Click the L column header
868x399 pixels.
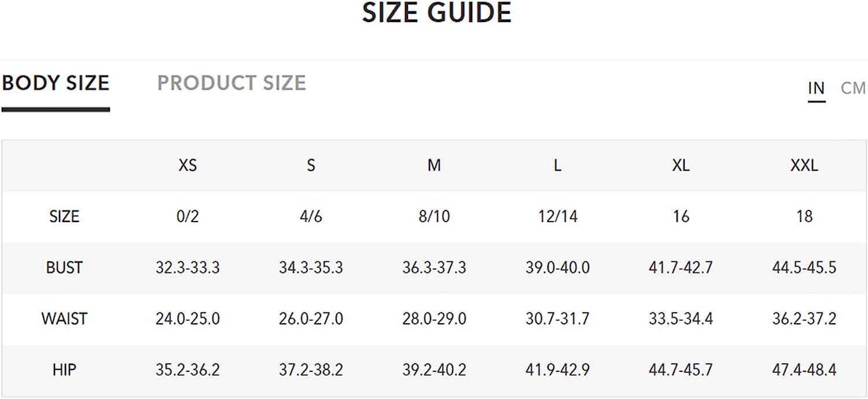pos(557,166)
